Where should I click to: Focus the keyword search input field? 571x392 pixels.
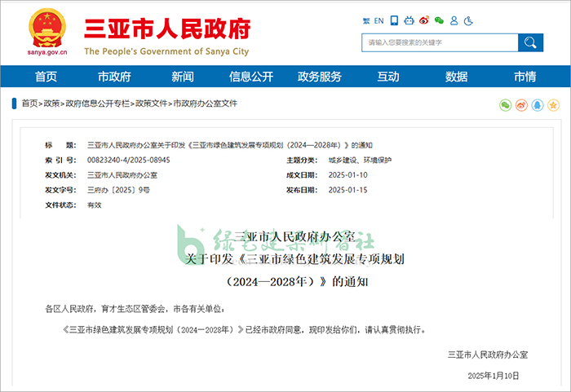point(439,42)
